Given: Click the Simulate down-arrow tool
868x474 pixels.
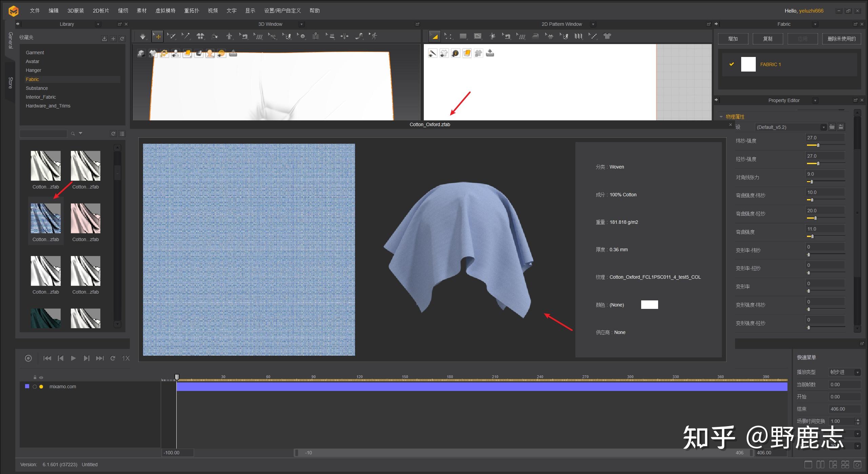Looking at the screenshot, I should pos(143,36).
